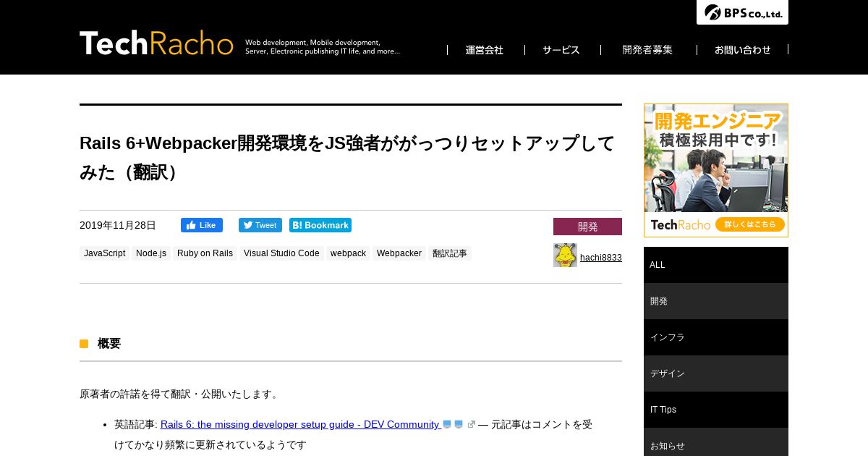The height and width of the screenshot is (456, 868).
Task: Open the 運営会社 menu item
Action: 485,50
